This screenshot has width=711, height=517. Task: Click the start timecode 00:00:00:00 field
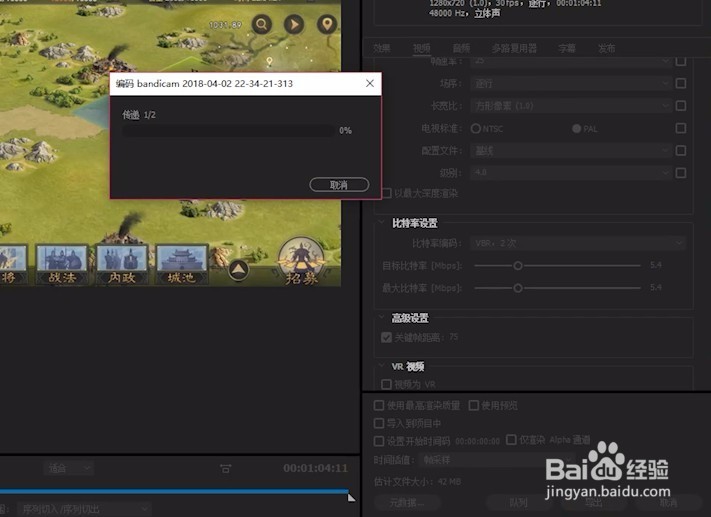tap(477, 441)
